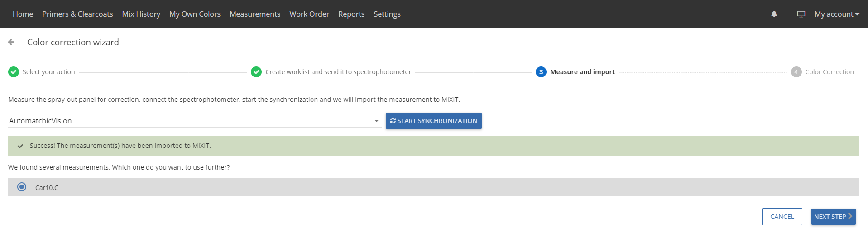Select the Car10.C measurement radio button

coord(22,187)
